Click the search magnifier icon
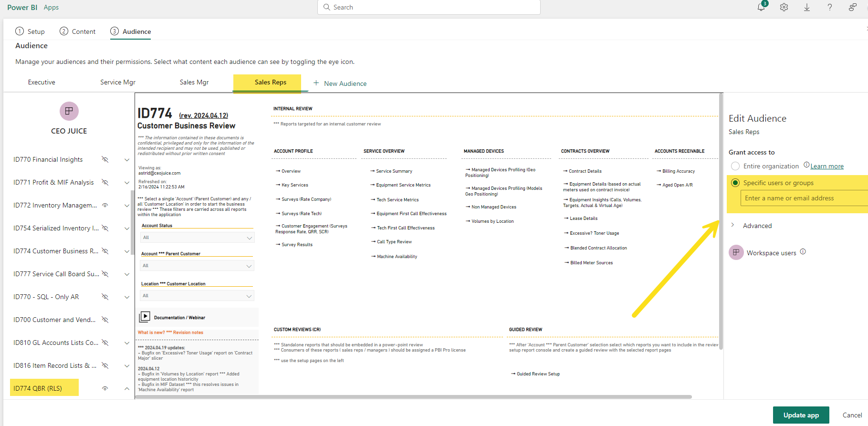Screen dimensions: 868x426 pyautogui.click(x=327, y=7)
